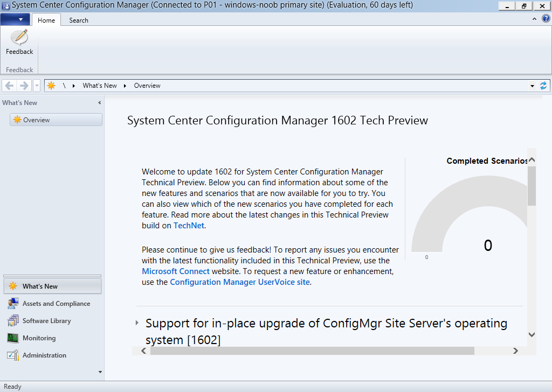The height and width of the screenshot is (392, 552).
Task: Click the Monitoring green screen icon
Action: [x=13, y=338]
